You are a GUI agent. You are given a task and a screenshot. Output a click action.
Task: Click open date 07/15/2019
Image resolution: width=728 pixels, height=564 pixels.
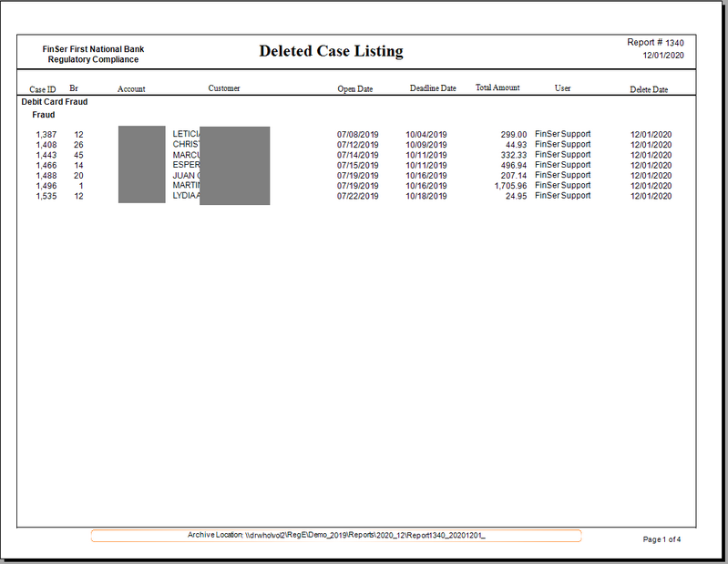click(357, 165)
